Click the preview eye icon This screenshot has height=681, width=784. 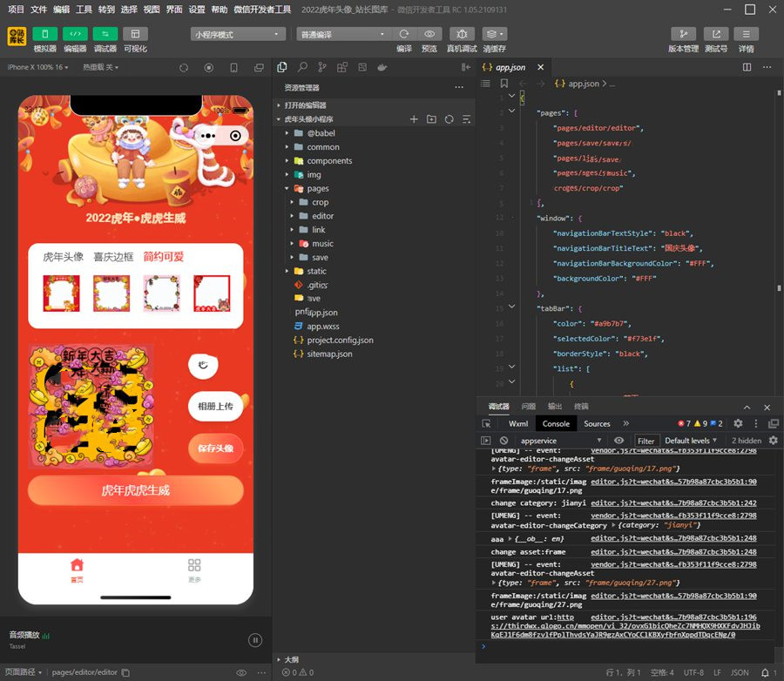pyautogui.click(x=429, y=34)
